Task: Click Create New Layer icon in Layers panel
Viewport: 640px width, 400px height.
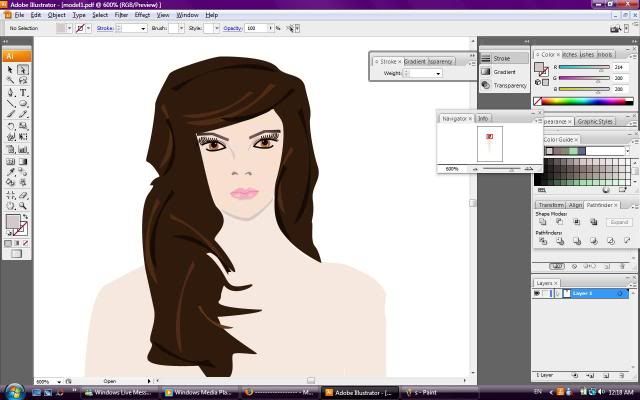Action: (607, 375)
